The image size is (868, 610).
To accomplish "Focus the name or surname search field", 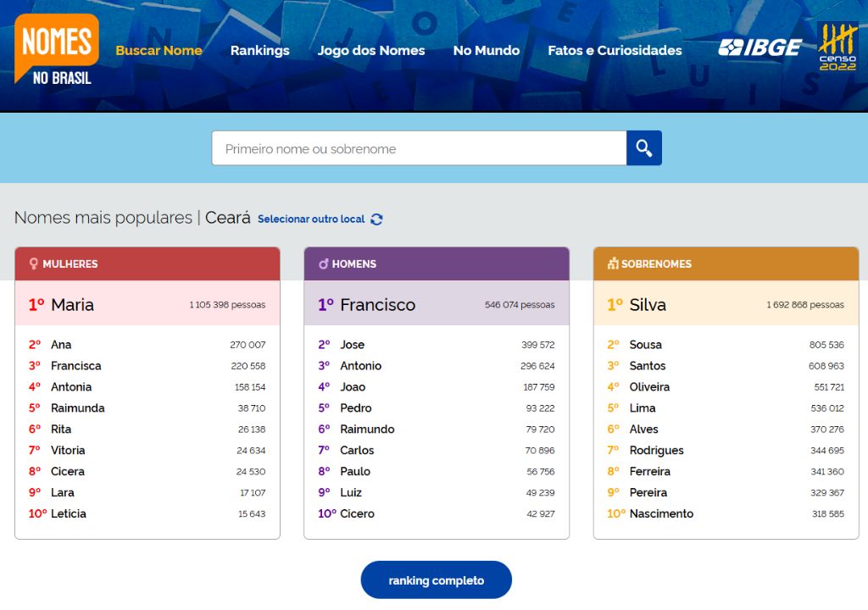I will pos(419,148).
